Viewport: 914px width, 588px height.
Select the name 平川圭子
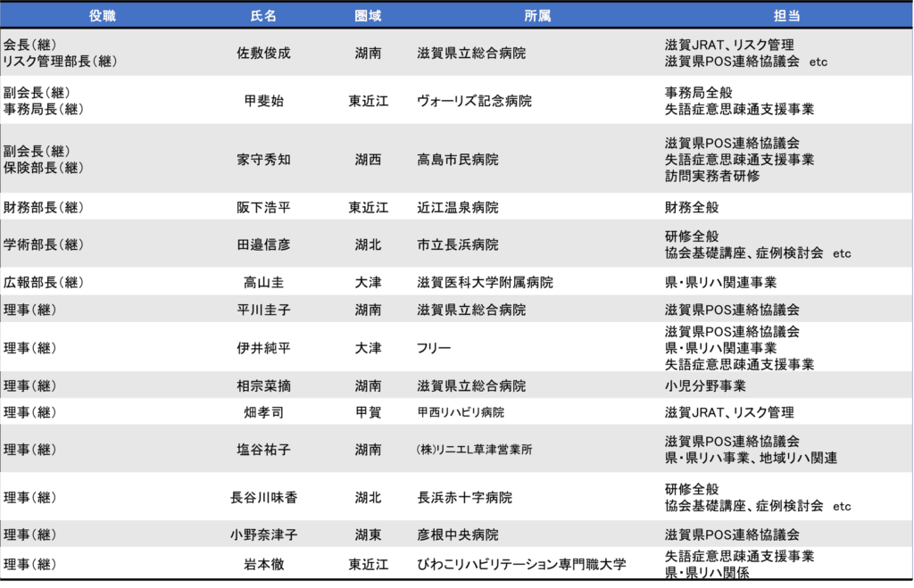pos(263,310)
